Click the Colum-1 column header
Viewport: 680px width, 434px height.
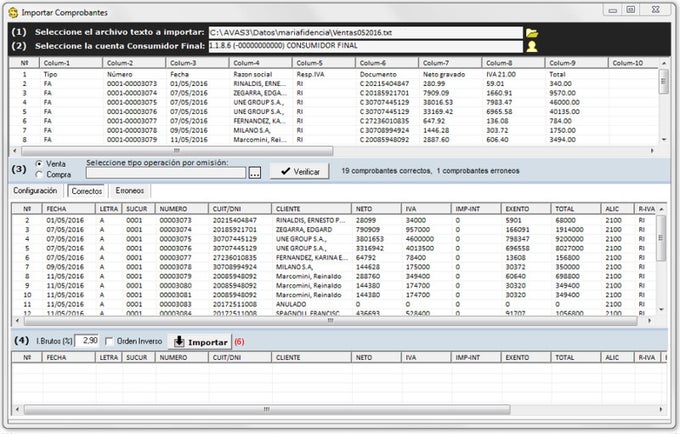coord(71,63)
